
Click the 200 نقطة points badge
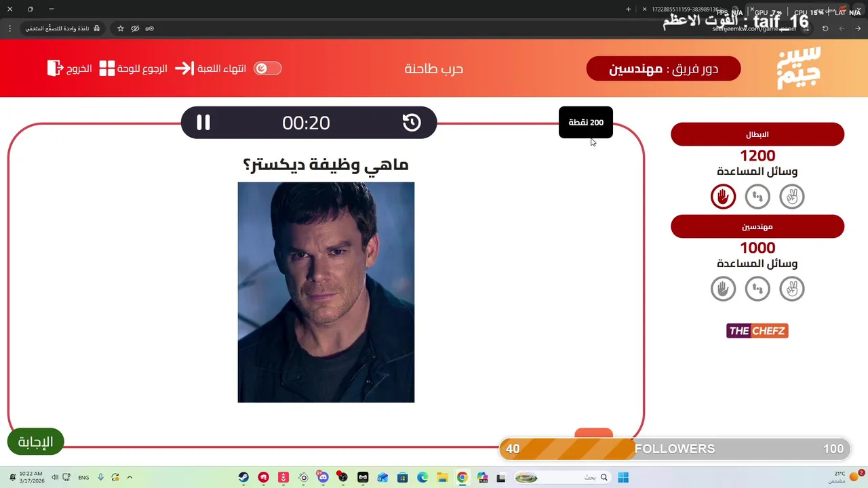[x=586, y=122]
